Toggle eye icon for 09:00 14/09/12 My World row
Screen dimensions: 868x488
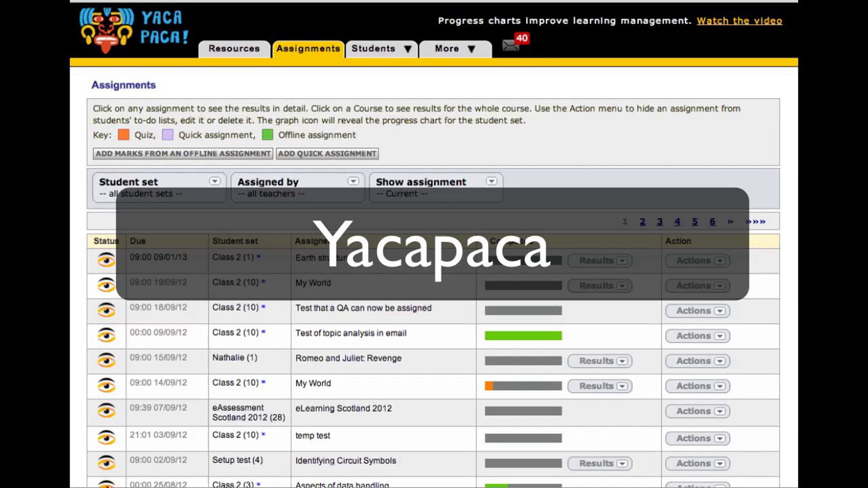point(106,385)
